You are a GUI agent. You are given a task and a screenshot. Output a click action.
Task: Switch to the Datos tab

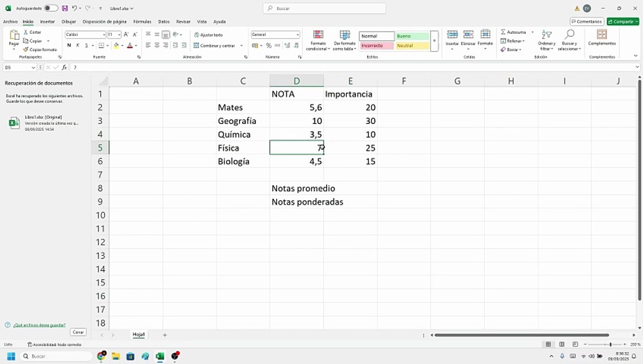point(164,22)
